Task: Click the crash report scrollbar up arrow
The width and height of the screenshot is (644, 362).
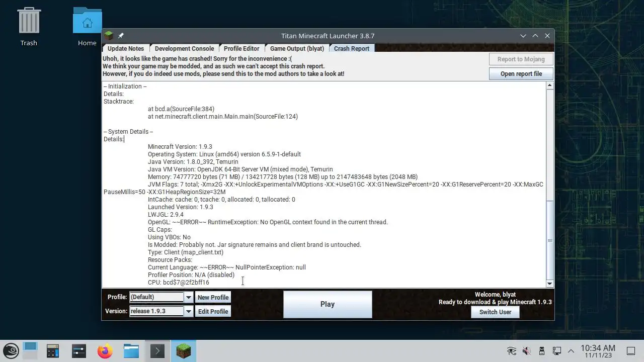Action: click(x=549, y=85)
